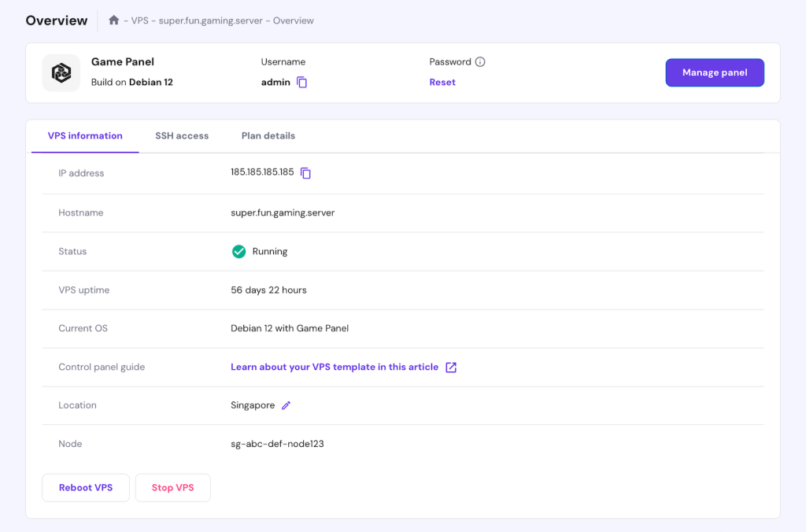806x532 pixels.
Task: Copy the admin username using copy icon
Action: pyautogui.click(x=303, y=82)
